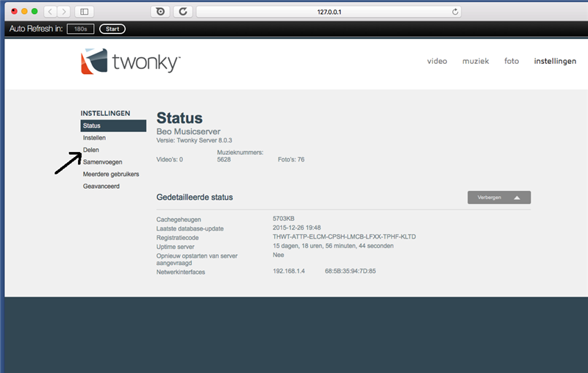Image resolution: width=588 pixels, height=373 pixels.
Task: Edit the 180s auto refresh field
Action: click(81, 29)
